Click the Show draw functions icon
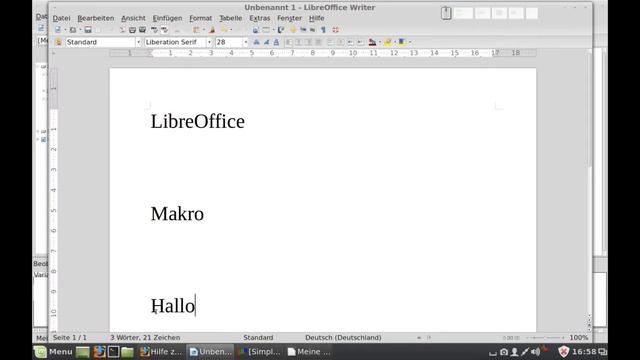This screenshot has height=360, width=640. (x=281, y=30)
